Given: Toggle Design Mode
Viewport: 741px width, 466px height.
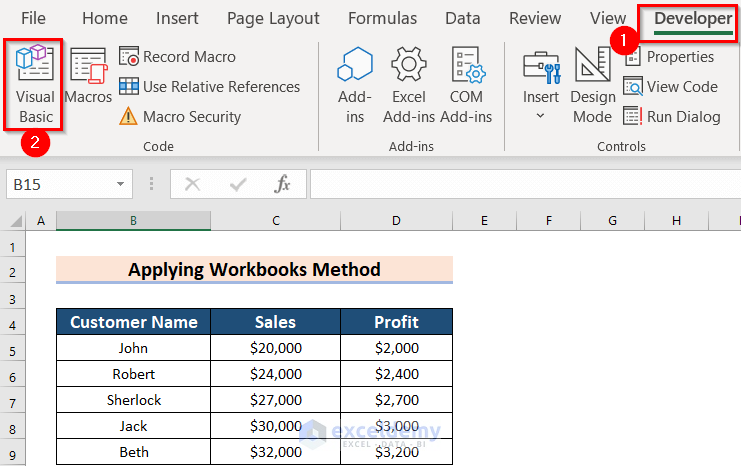Looking at the screenshot, I should coord(593,84).
